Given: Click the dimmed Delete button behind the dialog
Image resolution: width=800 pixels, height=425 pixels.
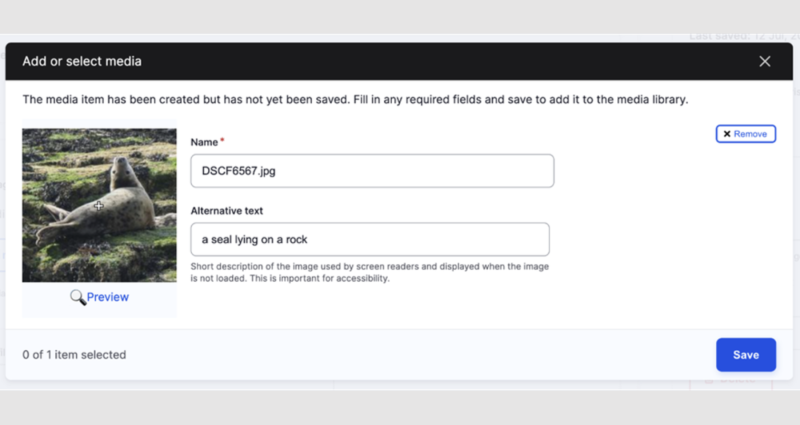Looking at the screenshot, I should [x=732, y=381].
